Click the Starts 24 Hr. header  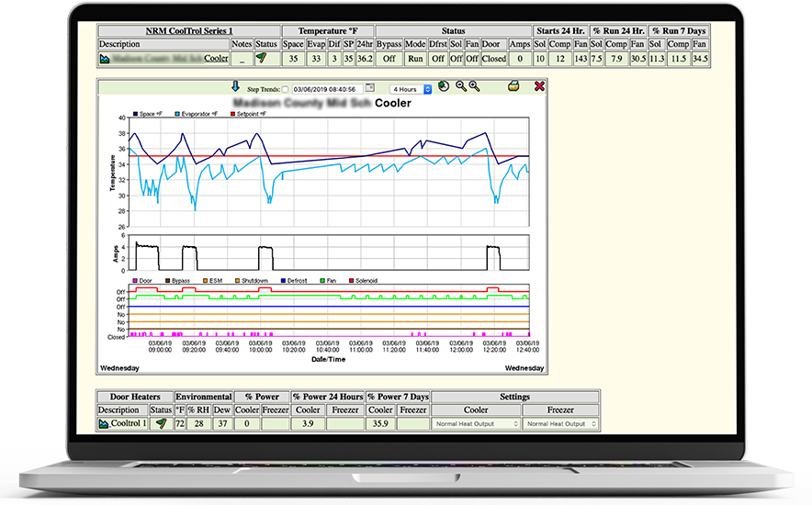pos(560,30)
